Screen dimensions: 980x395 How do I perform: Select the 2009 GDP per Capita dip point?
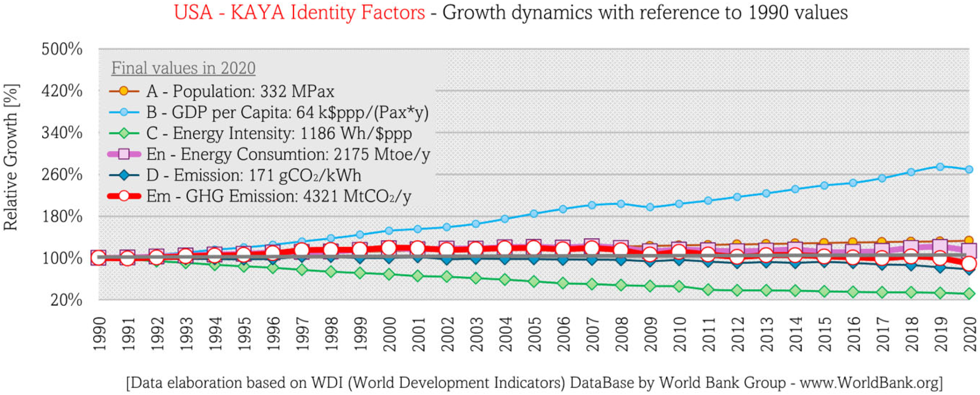pos(650,207)
